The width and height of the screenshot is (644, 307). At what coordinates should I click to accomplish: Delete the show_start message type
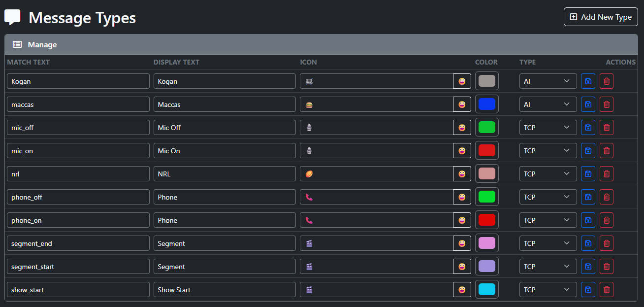click(x=607, y=290)
